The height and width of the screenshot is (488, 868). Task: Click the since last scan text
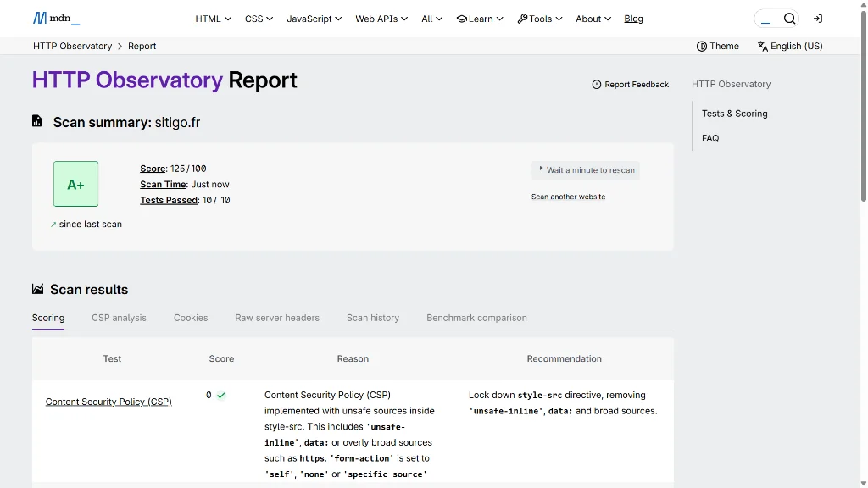coord(90,224)
